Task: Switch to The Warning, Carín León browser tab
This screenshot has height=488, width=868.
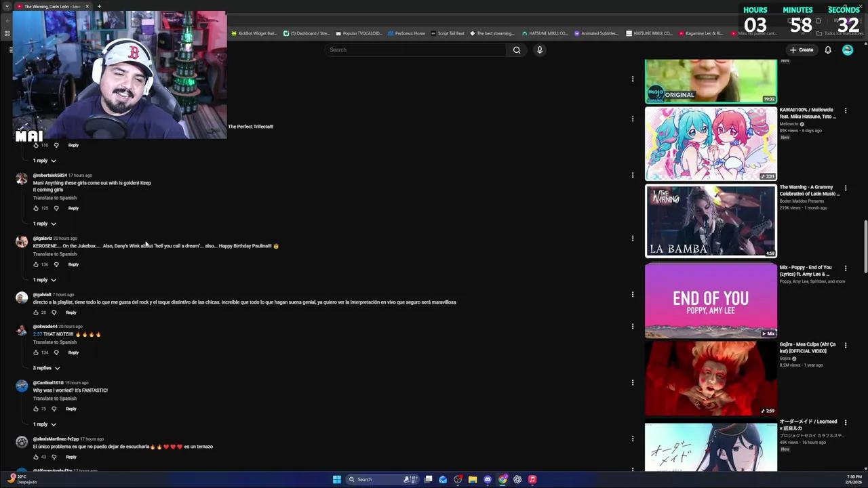Action: click(x=53, y=6)
